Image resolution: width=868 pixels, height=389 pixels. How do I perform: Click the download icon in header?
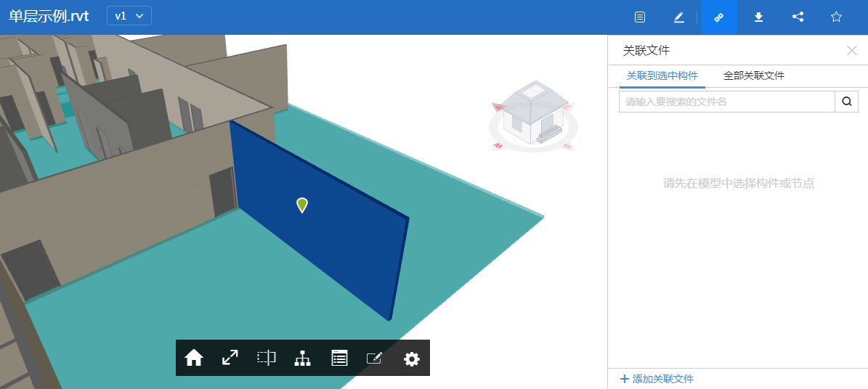click(758, 17)
